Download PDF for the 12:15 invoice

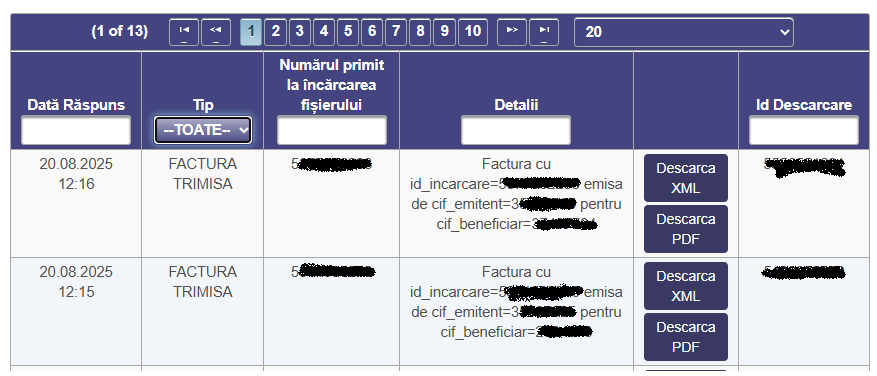point(686,337)
